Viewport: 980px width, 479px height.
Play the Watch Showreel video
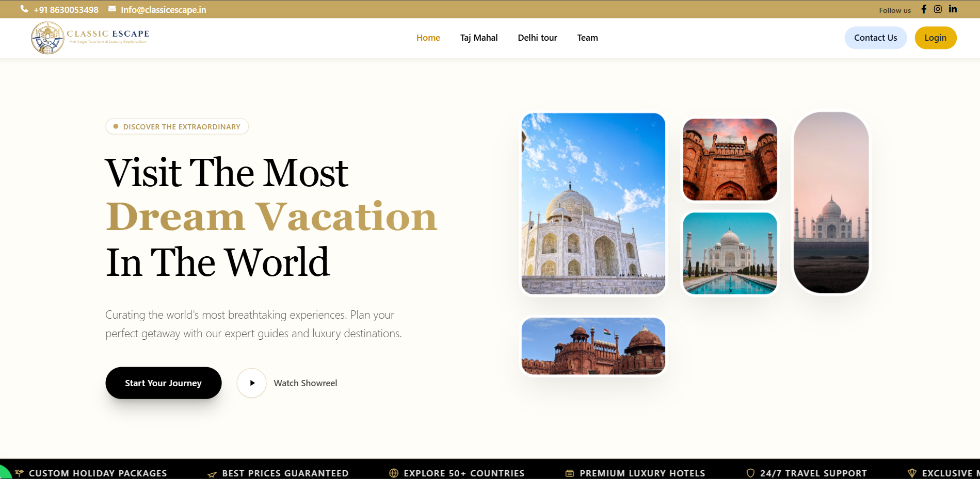251,383
